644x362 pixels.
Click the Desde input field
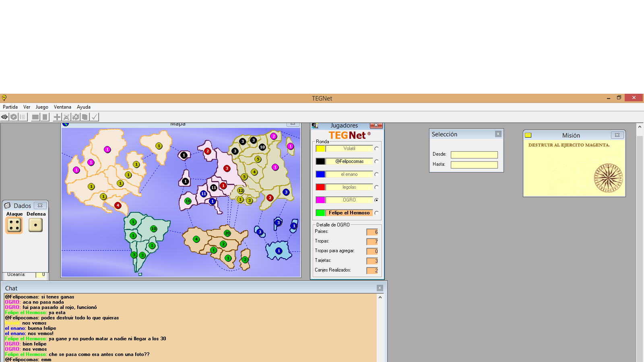coord(474,155)
